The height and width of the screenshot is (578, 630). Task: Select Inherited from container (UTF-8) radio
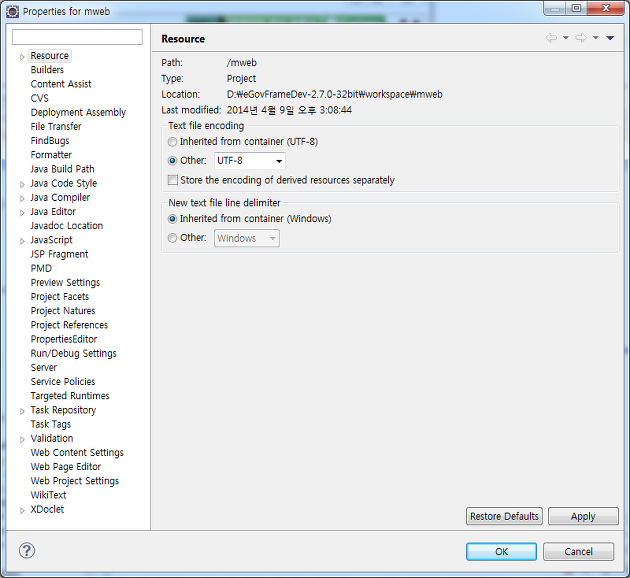tap(172, 142)
